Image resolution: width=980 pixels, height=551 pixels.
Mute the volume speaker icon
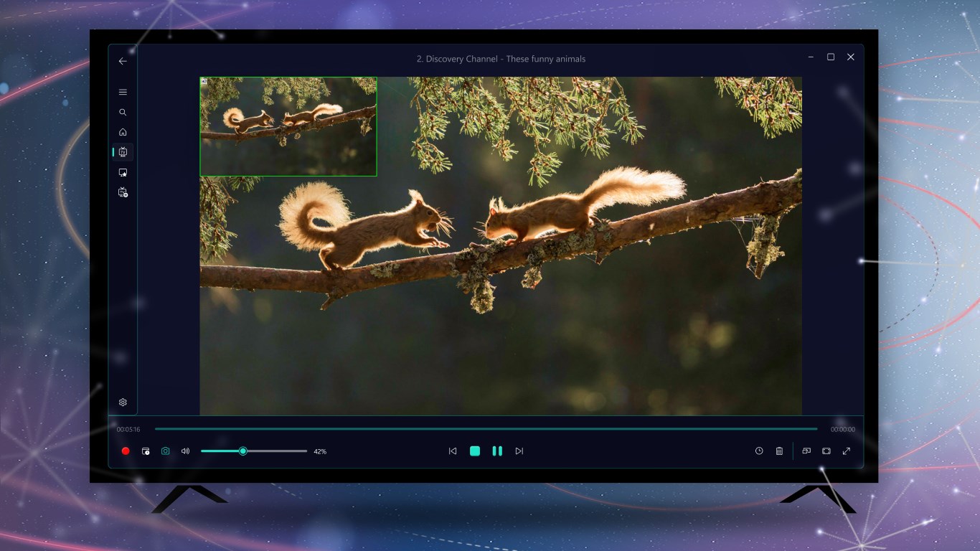186,451
